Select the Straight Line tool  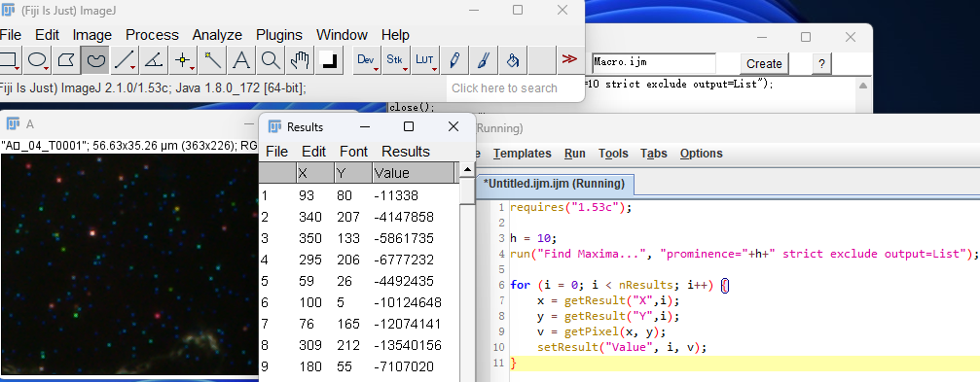[x=125, y=60]
